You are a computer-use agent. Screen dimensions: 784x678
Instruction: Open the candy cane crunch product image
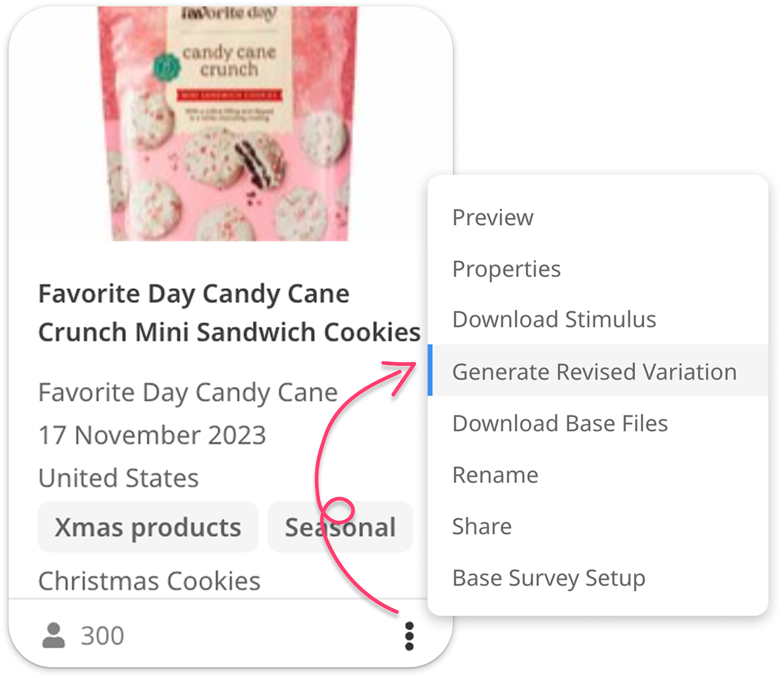tap(229, 123)
